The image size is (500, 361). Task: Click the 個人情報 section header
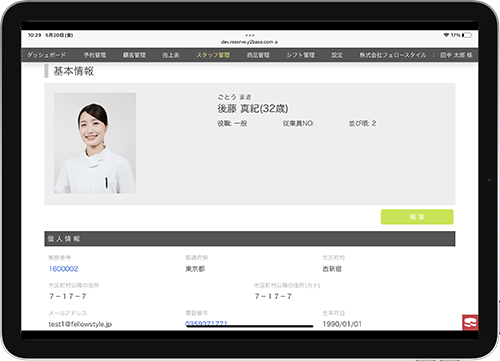[250, 239]
